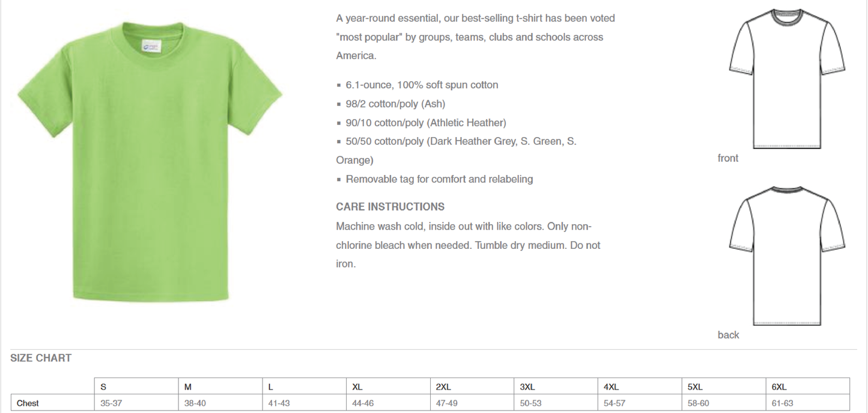Click the 50-53 chest measurement cell
Screen dimensions: 868x413
(x=556, y=403)
